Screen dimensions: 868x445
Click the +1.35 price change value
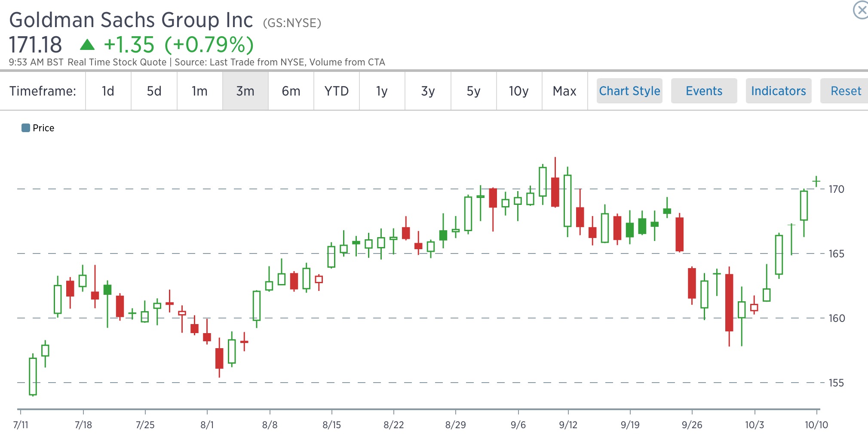click(129, 45)
